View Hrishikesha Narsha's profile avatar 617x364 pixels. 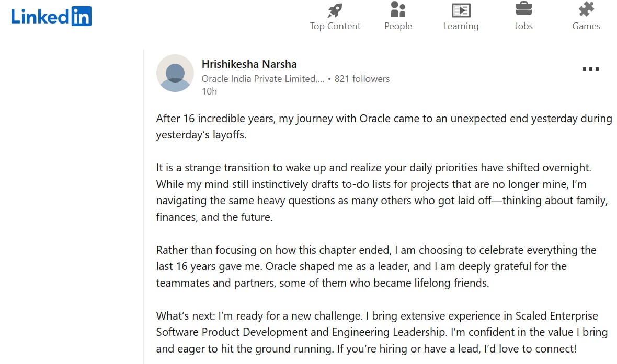point(175,73)
